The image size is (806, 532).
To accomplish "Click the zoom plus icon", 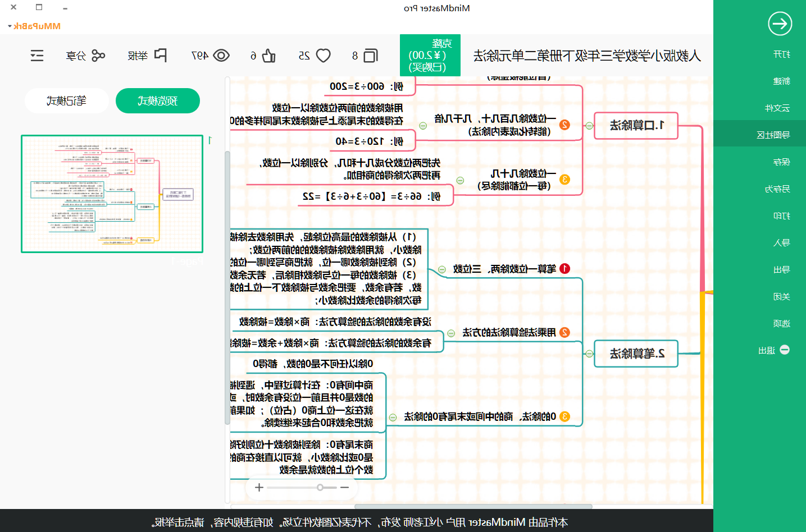I will [x=259, y=487].
